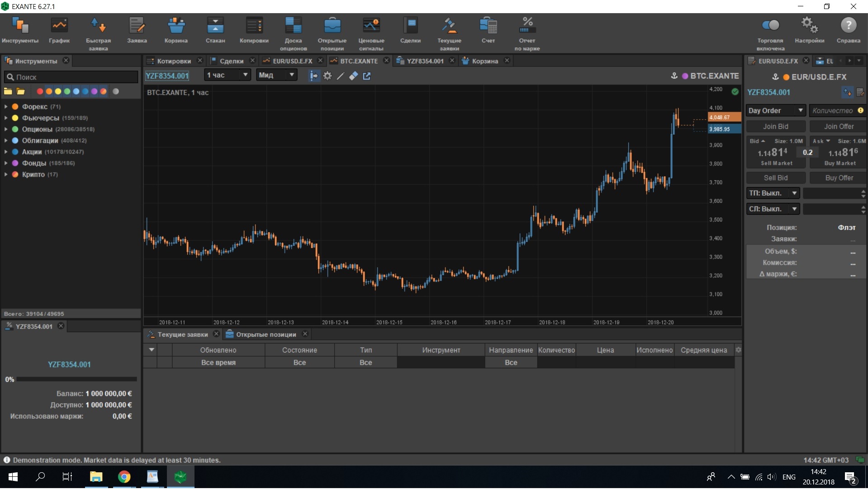Click the Join Bid button
This screenshot has height=489, width=868.
(775, 127)
